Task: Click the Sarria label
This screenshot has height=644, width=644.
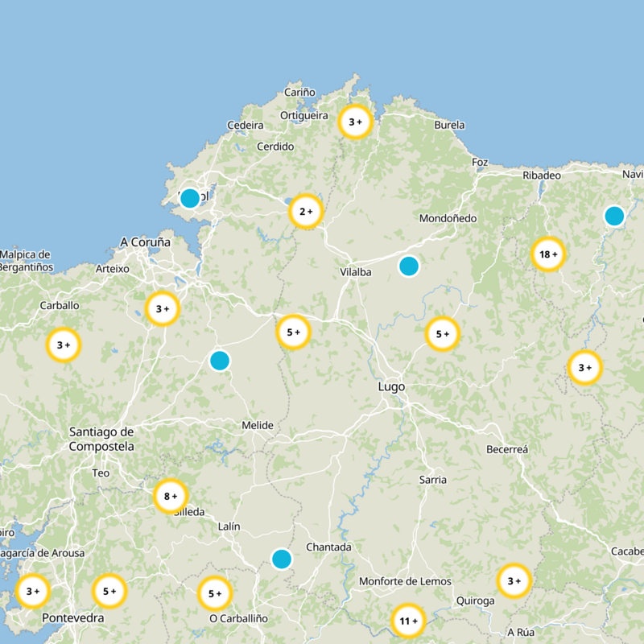Action: coord(433,480)
